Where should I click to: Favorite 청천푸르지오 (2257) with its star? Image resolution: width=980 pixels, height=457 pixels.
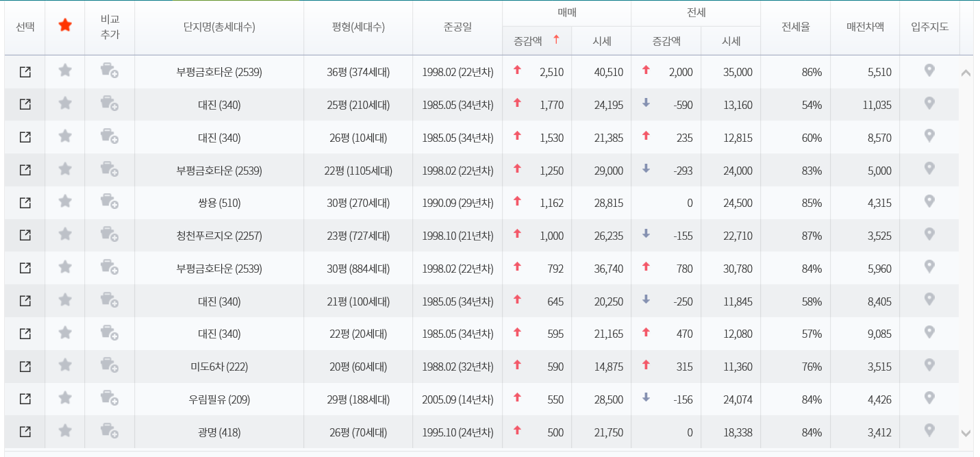[65, 234]
